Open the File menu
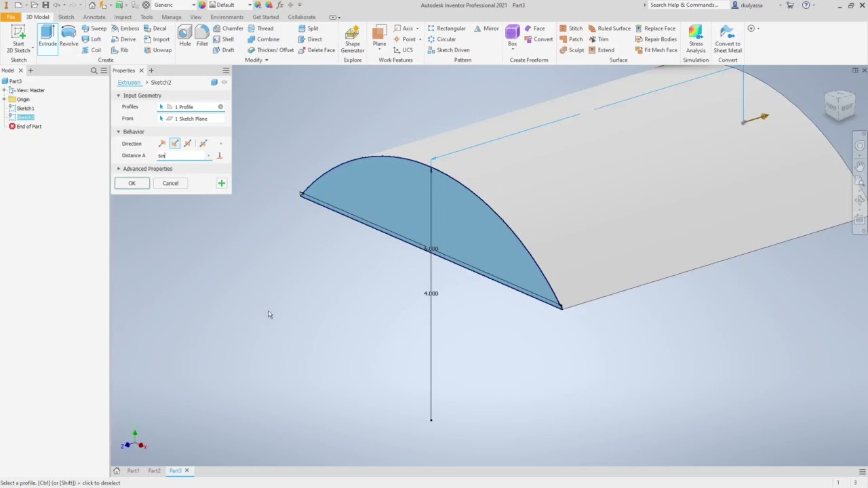868x488 pixels. pos(10,17)
